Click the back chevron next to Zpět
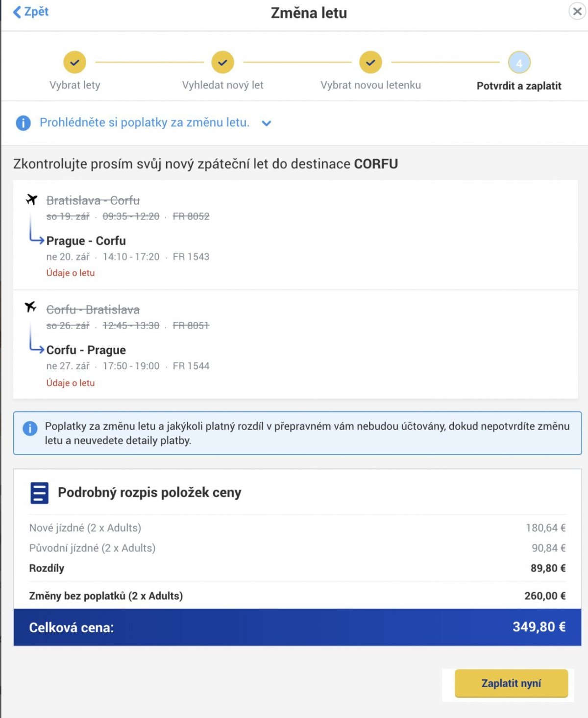This screenshot has height=718, width=588. pos(17,12)
